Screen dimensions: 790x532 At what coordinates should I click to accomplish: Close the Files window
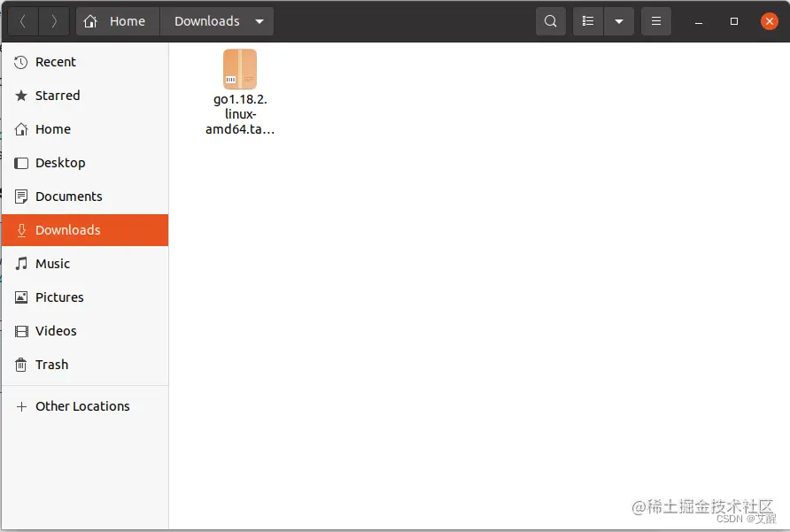tap(770, 21)
